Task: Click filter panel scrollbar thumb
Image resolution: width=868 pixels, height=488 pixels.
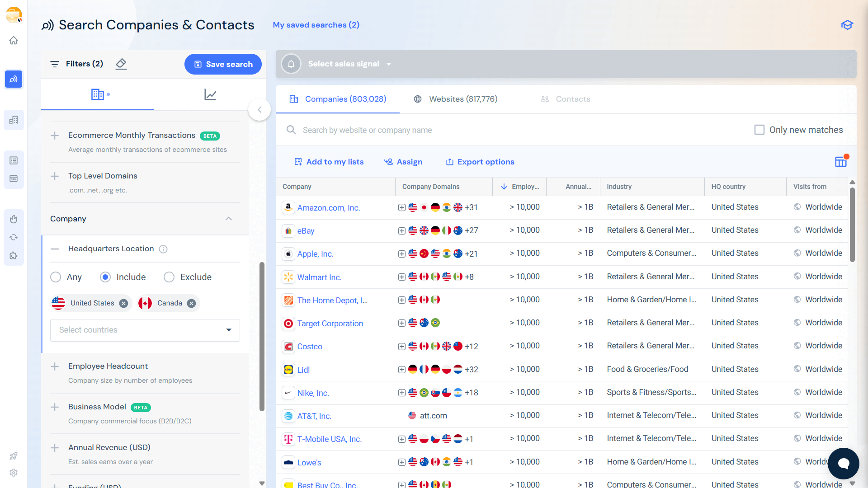Action: coord(262,337)
